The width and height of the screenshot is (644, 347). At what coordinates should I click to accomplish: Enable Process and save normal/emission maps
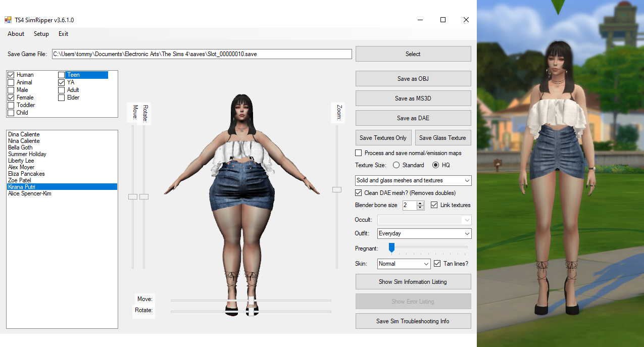(359, 153)
